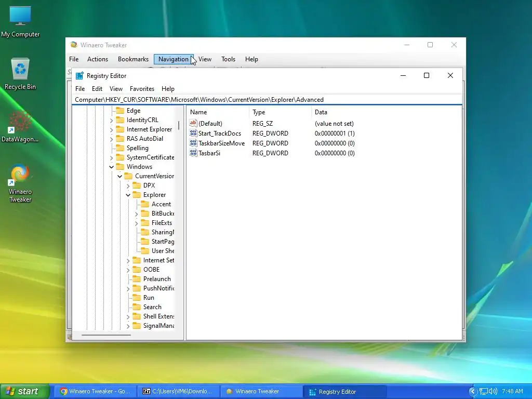Open the DataWagon desktop shortcut
The image size is (532, 399).
tap(20, 126)
